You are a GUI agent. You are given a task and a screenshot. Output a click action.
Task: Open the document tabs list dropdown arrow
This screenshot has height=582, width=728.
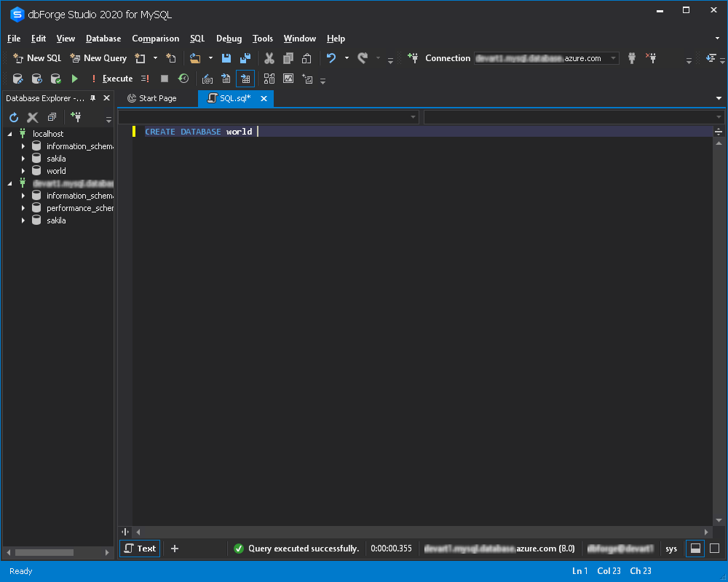pos(719,98)
